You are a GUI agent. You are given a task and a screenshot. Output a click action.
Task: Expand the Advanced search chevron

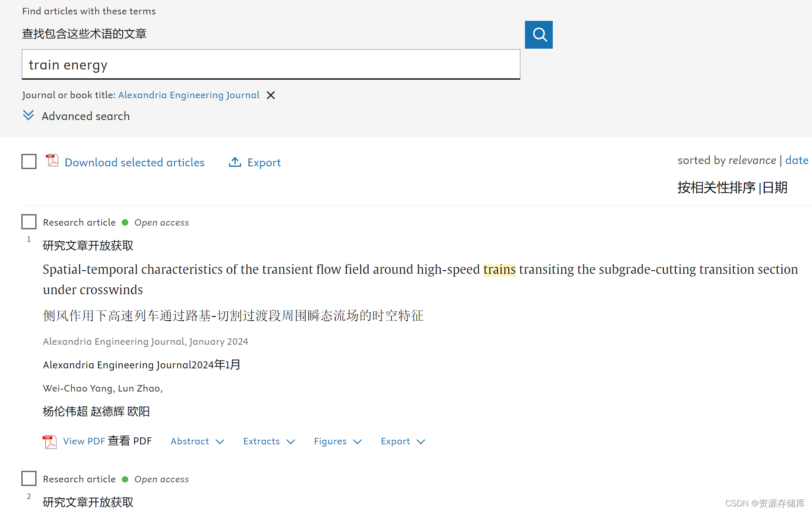click(x=28, y=115)
